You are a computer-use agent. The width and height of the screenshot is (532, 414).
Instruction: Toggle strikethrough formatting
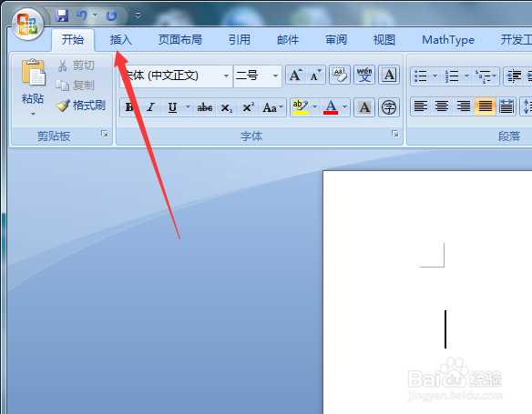(x=205, y=107)
